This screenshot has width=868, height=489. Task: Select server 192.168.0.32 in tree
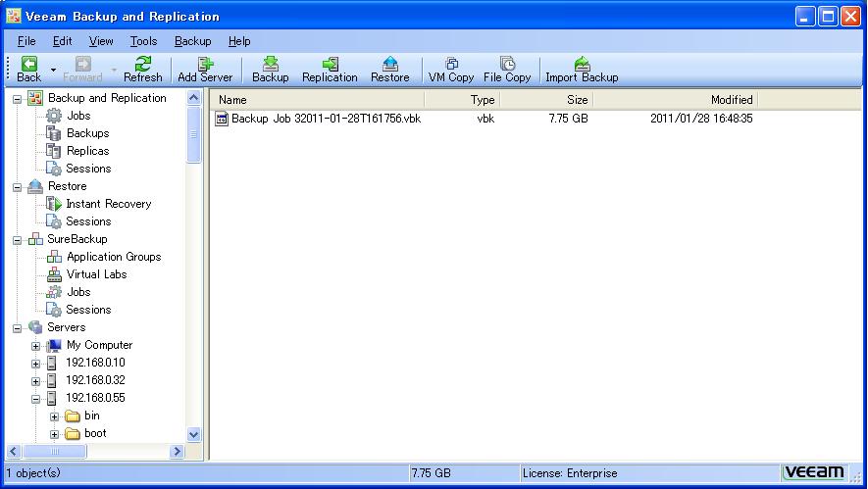pyautogui.click(x=95, y=380)
